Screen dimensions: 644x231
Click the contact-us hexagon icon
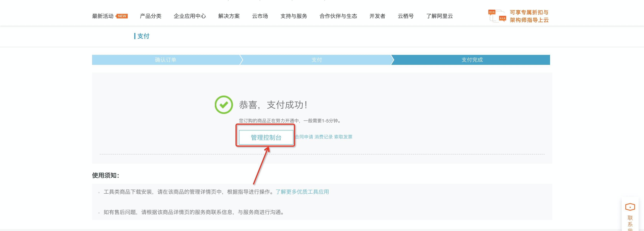(630, 207)
